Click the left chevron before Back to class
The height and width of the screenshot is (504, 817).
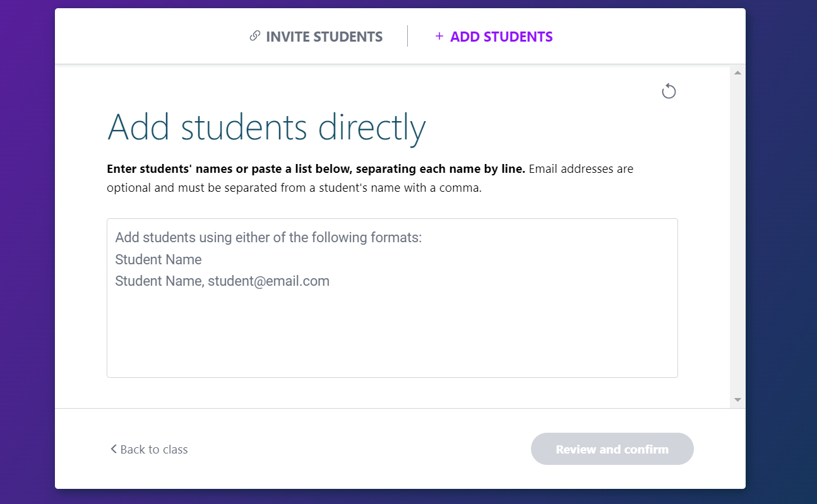(114, 449)
